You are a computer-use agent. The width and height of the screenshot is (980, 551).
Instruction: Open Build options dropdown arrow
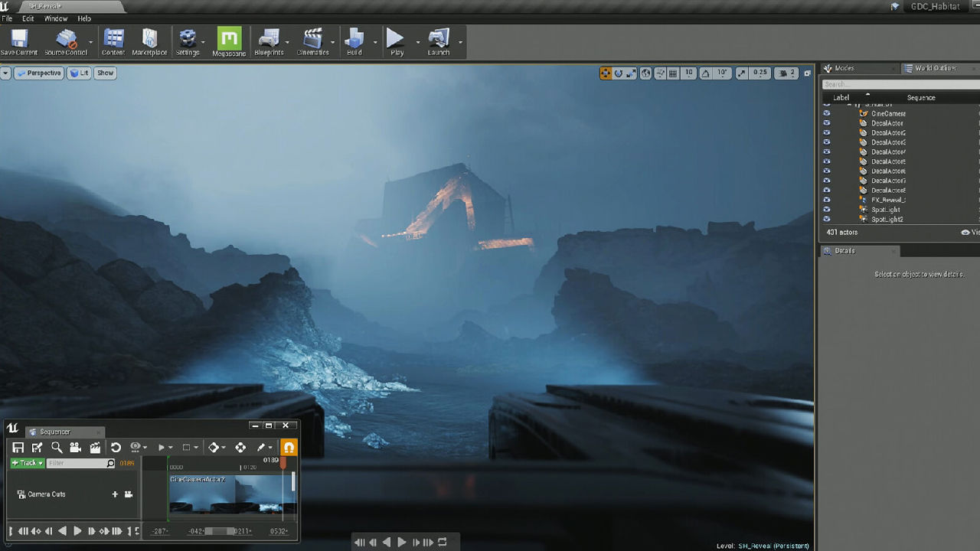point(374,42)
